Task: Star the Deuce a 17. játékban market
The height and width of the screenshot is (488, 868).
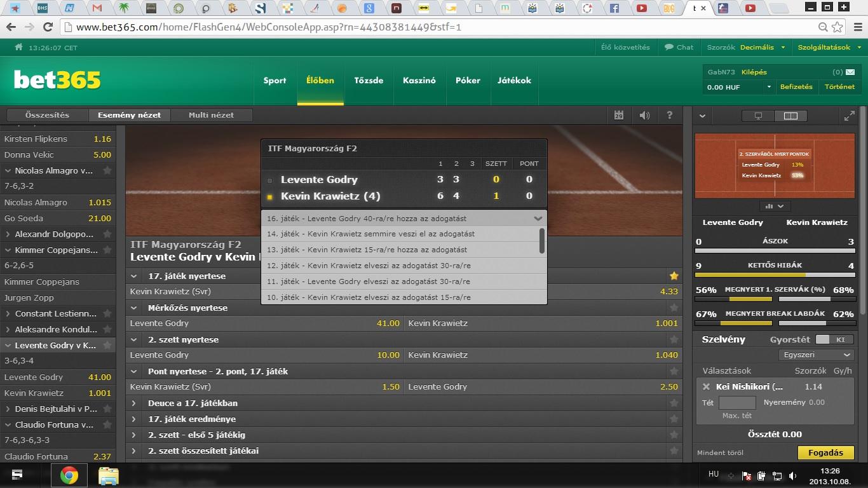Action: 674,403
